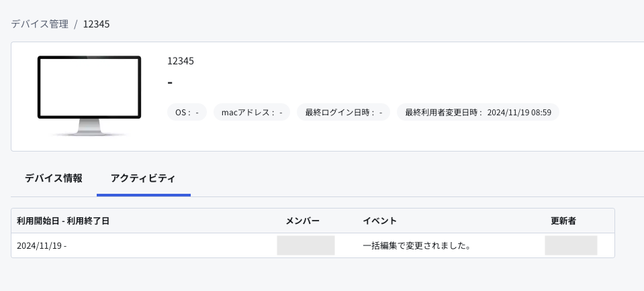Click the 2024/11/19 - date cell
Image resolution: width=644 pixels, height=291 pixels.
tap(42, 246)
